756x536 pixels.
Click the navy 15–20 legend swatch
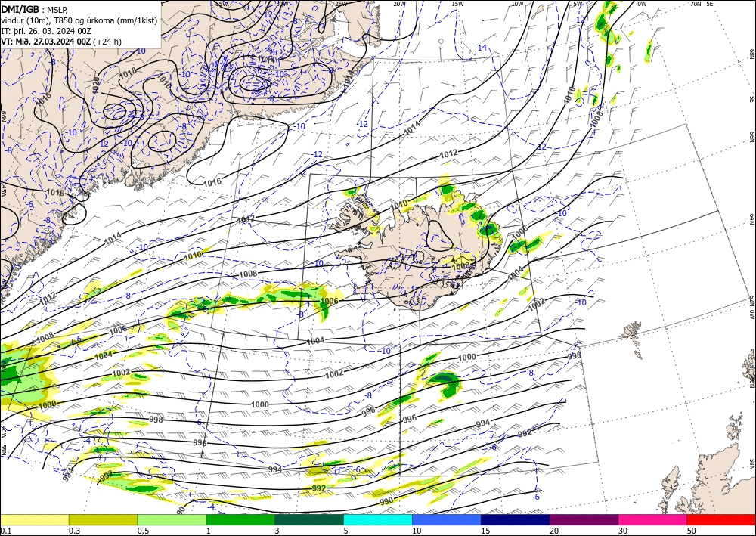tap(516, 519)
